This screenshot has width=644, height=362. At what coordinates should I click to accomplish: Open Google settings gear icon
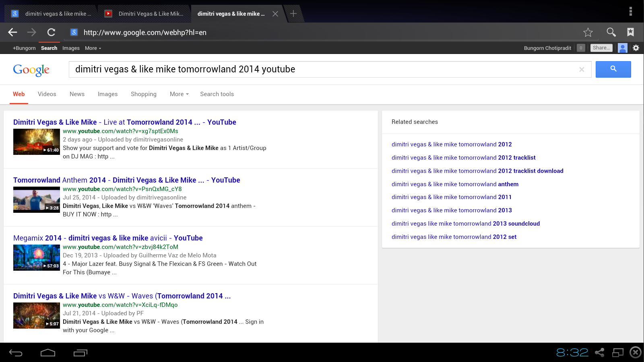pos(636,48)
